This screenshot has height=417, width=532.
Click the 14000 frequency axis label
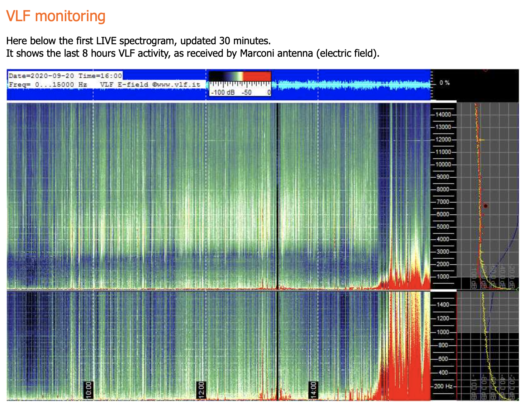click(x=443, y=115)
